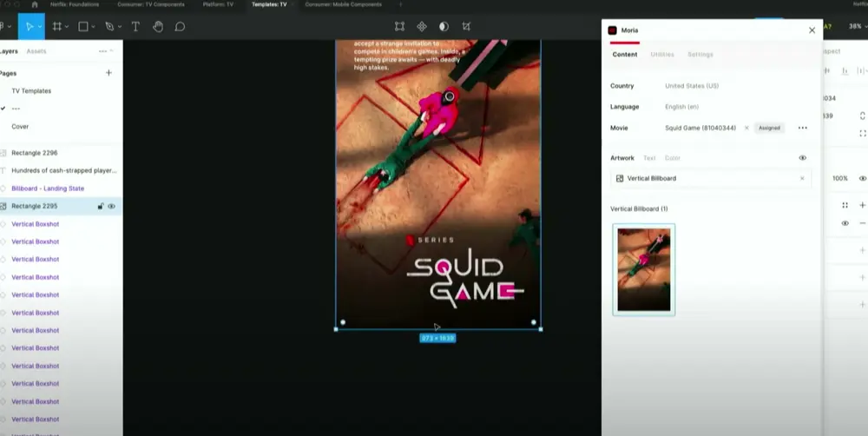Image resolution: width=868 pixels, height=436 pixels.
Task: Select the Vertical Billboard artwork thumbnail
Action: click(x=643, y=269)
